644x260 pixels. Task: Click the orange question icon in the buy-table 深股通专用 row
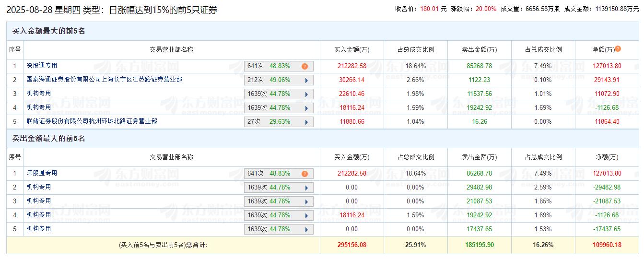tap(304, 67)
